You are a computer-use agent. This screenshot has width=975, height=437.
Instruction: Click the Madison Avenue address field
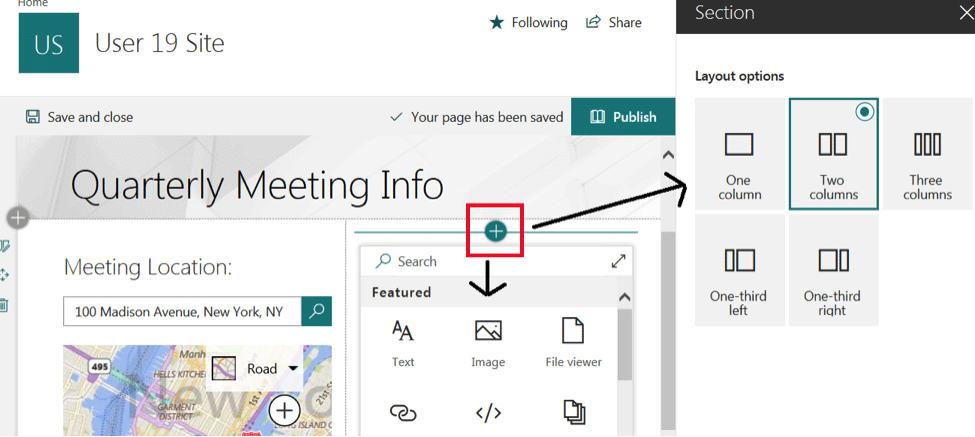coord(182,311)
